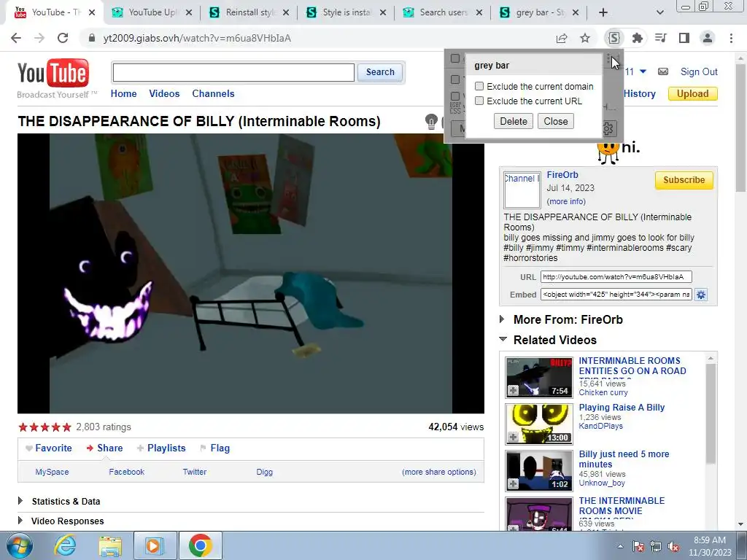The image size is (747, 560).
Task: Open the inbox envelope icon
Action: (662, 72)
